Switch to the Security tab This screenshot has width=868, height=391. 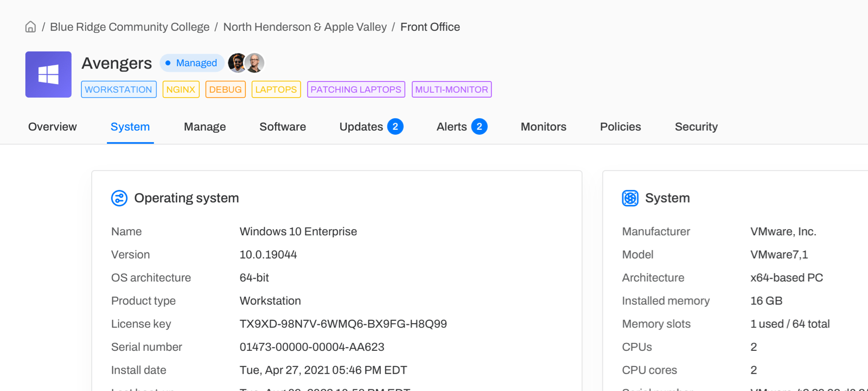(x=696, y=127)
